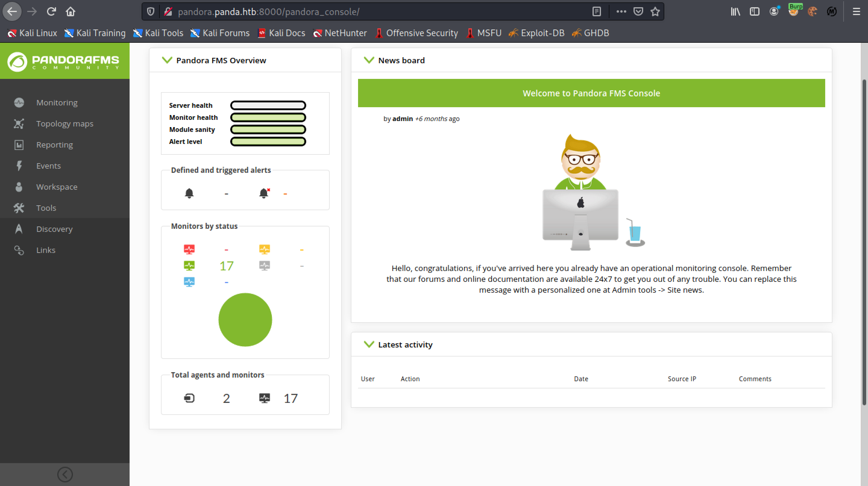
Task: Click the admin author name
Action: pyautogui.click(x=402, y=119)
